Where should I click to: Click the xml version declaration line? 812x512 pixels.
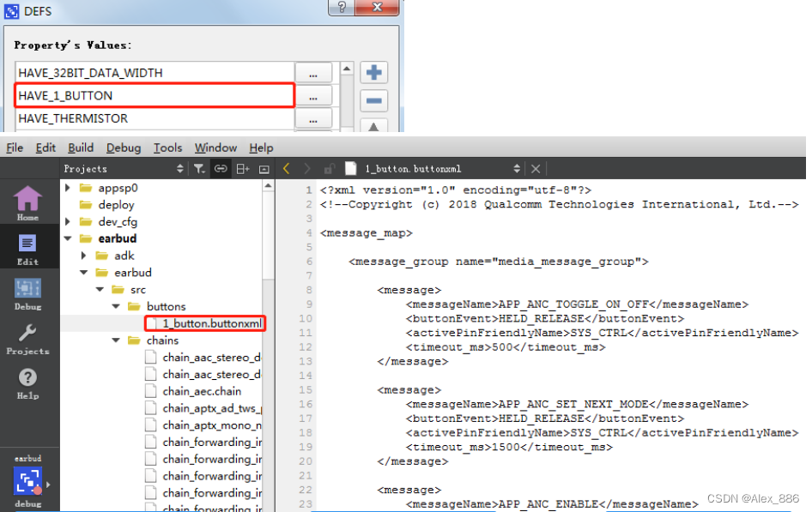(456, 190)
